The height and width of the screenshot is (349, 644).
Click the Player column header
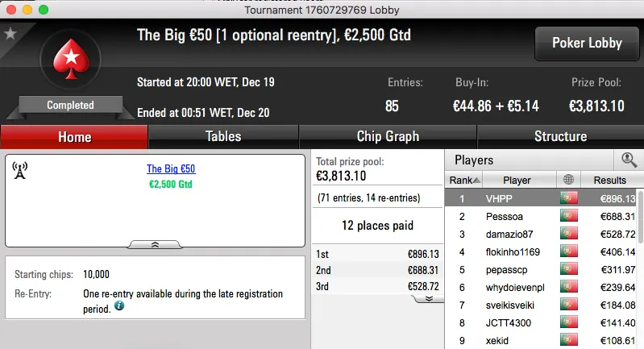517,180
